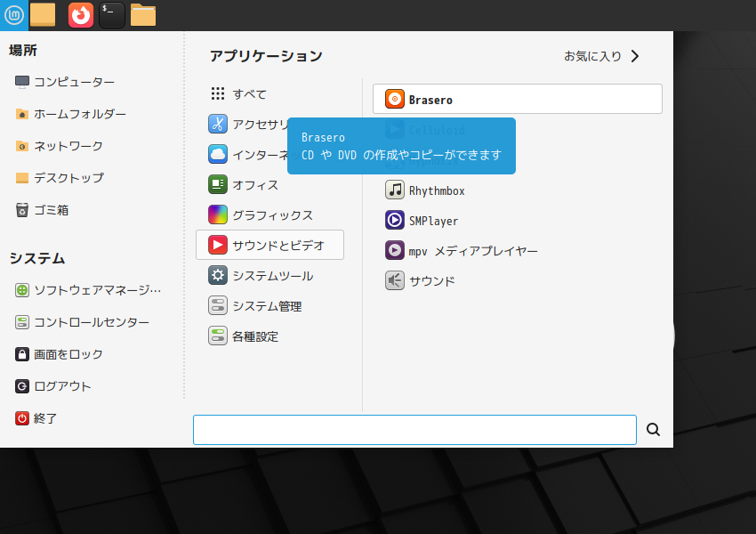Launch Firefox from the panel

point(81,15)
